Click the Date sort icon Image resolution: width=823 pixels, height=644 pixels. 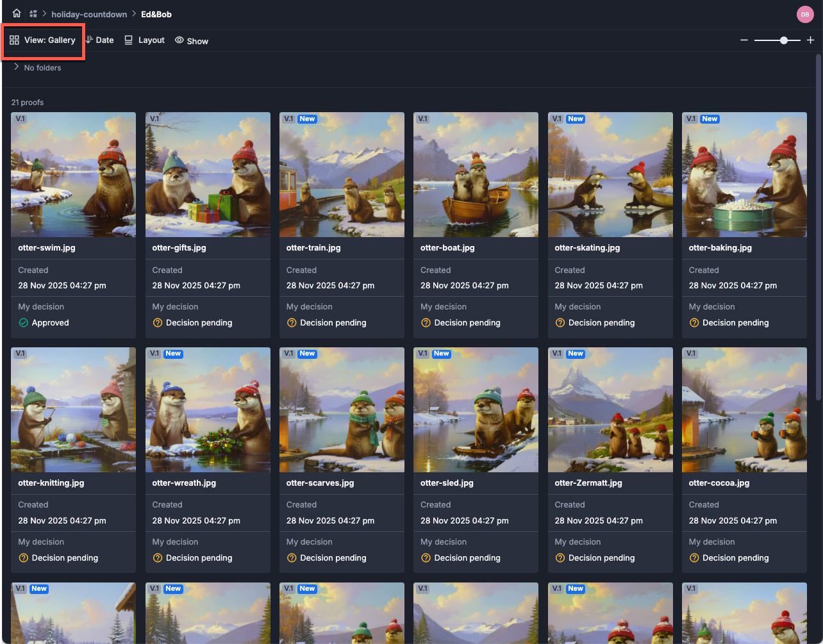88,40
